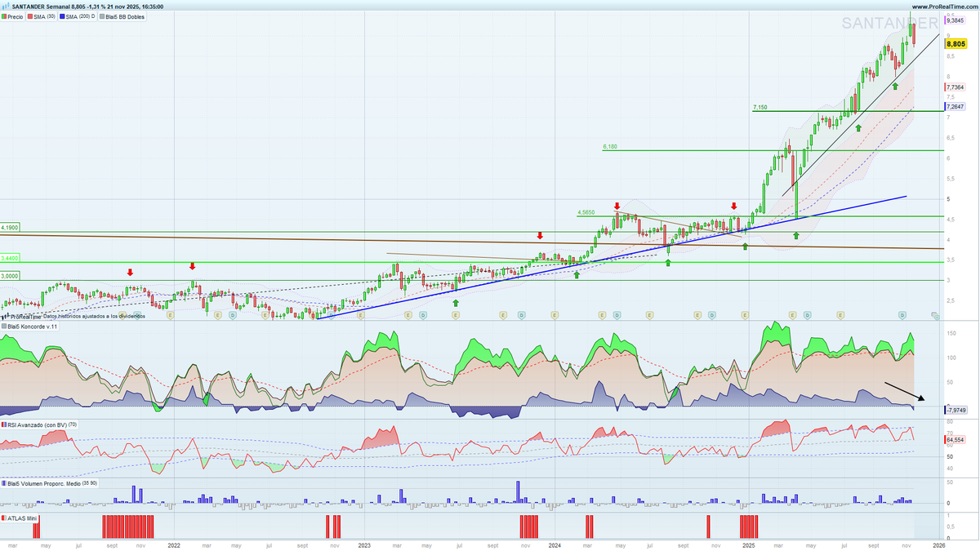
Task: Select the Precio legend entry
Action: pos(14,16)
